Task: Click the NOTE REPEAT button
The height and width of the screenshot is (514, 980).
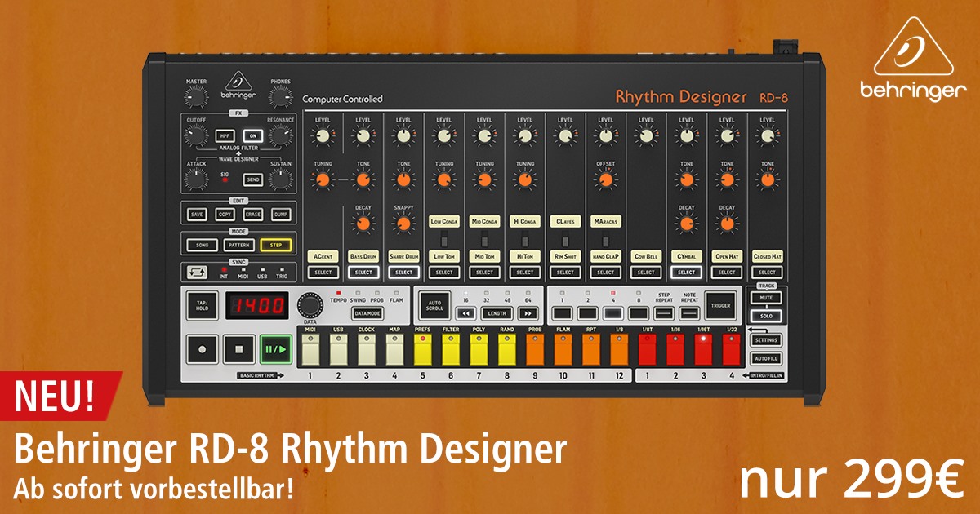Action: 690,312
